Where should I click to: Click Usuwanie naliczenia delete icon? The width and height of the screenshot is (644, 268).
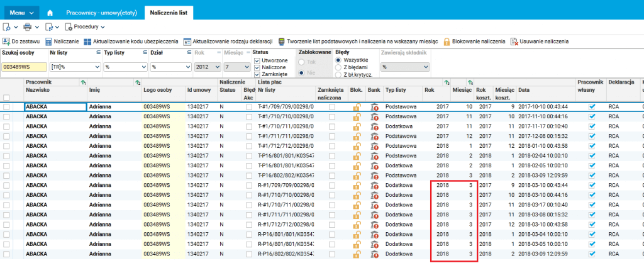[514, 42]
